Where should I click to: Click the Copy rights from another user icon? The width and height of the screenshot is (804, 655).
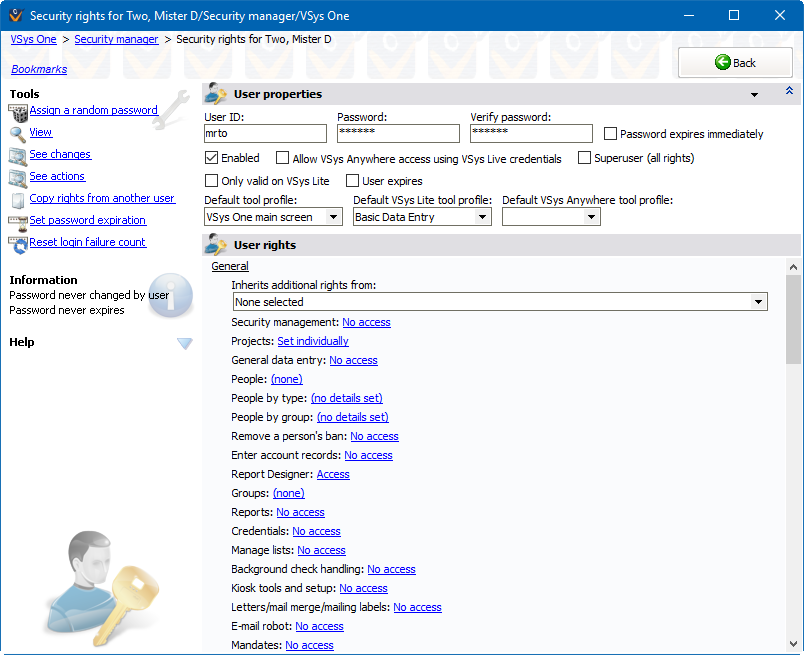click(x=18, y=200)
